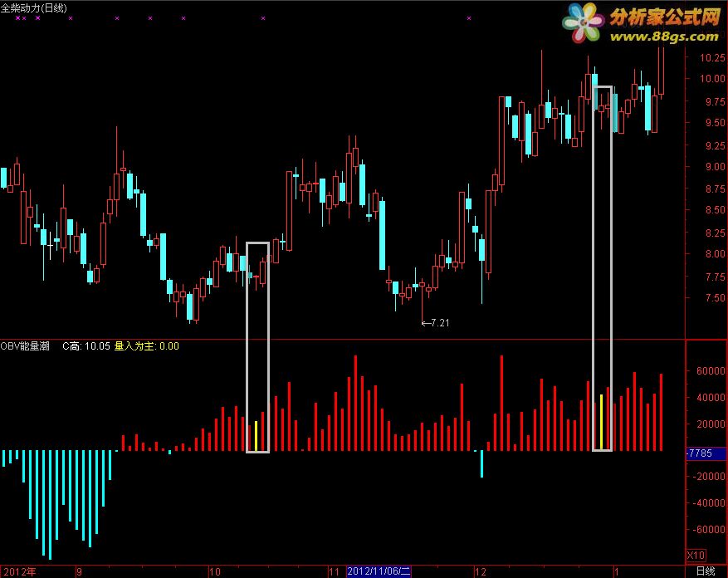Select the highlighted date 2012/11/06/二
728x578 pixels.
379,571
